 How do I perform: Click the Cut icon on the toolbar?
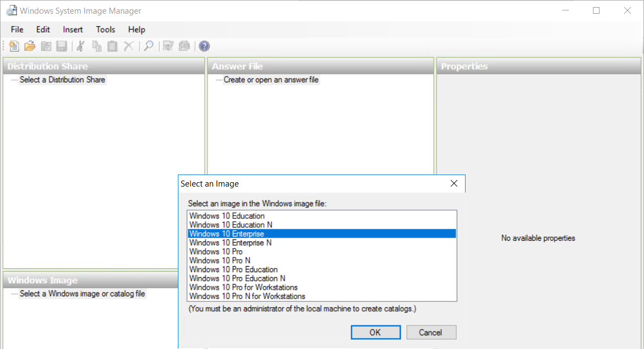(79, 46)
